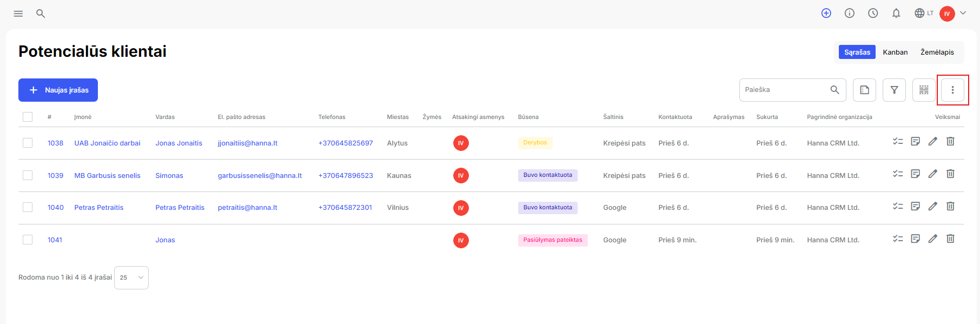Image resolution: width=980 pixels, height=324 pixels.
Task: Open the clock history icon
Action: 873,13
